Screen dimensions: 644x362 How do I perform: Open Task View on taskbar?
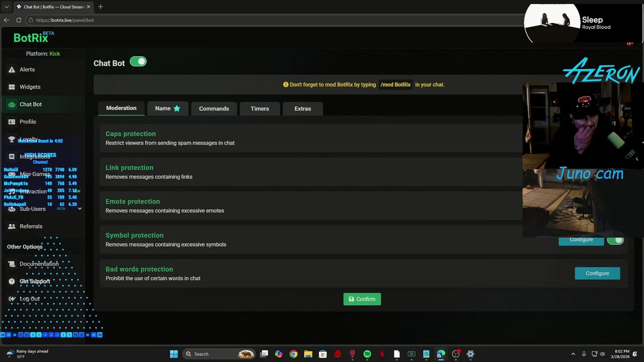click(264, 354)
